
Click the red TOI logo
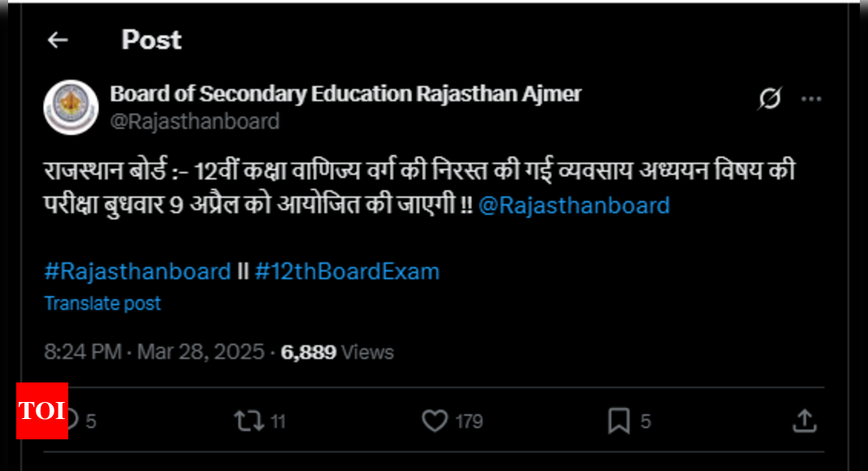click(42, 411)
